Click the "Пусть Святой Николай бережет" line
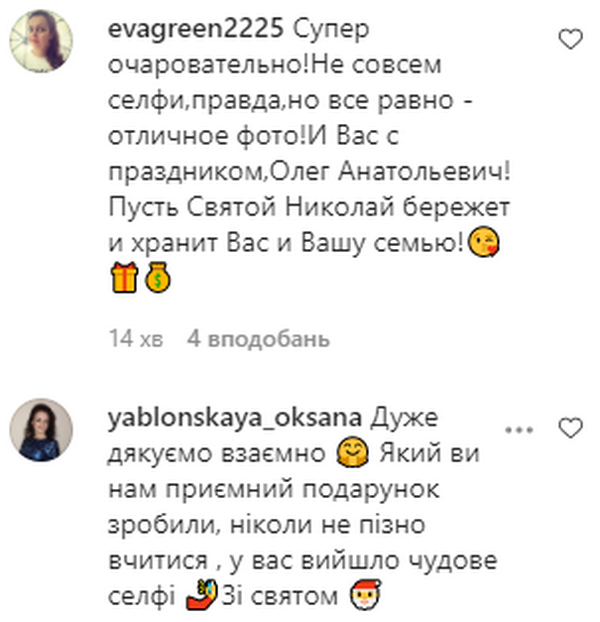Image resolution: width=600 pixels, height=622 pixels. 309,207
